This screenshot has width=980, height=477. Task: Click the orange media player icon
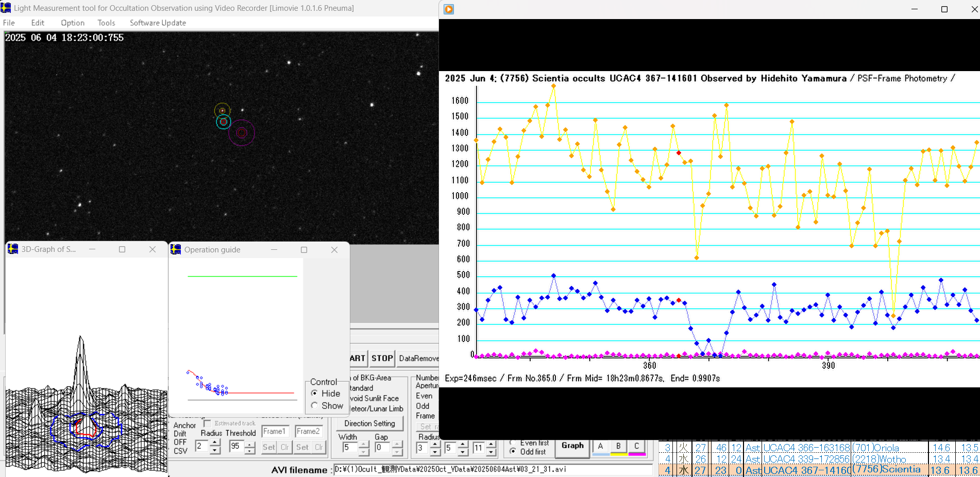tap(449, 9)
